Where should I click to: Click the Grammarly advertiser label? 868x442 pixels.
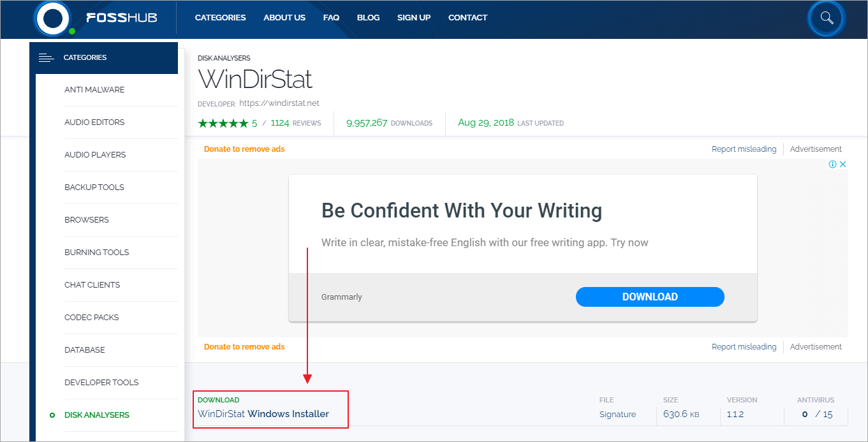pos(342,297)
